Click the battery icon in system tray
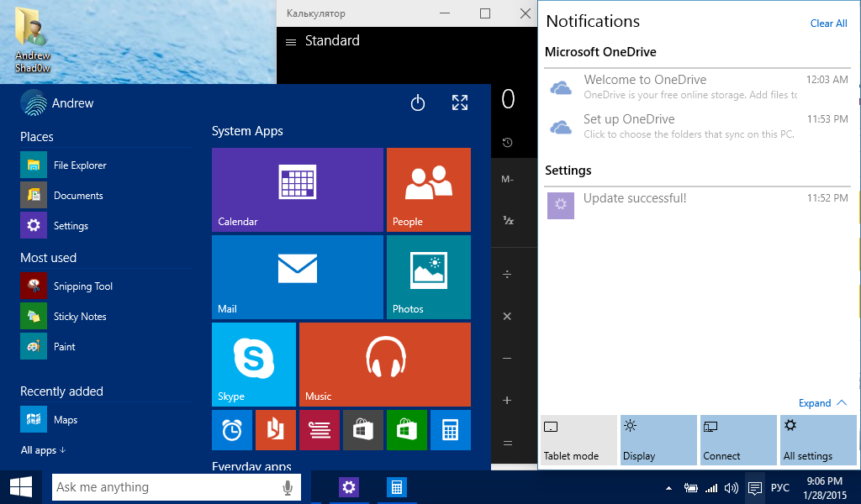861x504 pixels. click(x=691, y=487)
